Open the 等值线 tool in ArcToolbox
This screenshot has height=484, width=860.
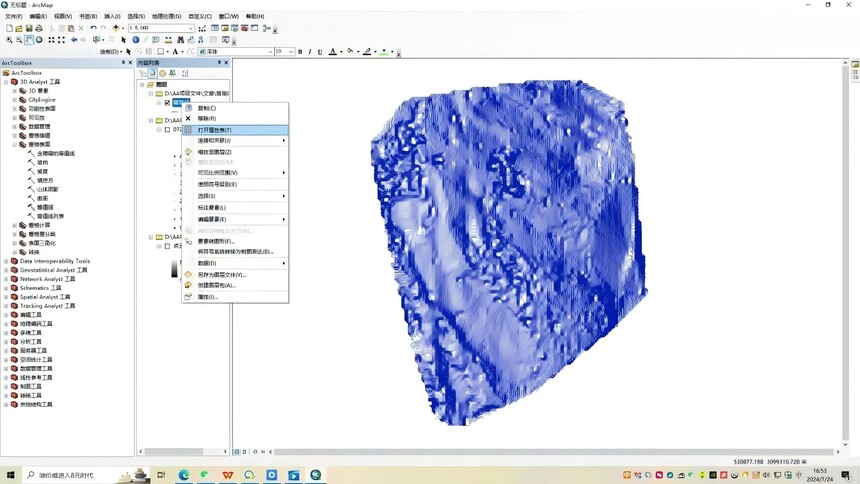[45, 207]
